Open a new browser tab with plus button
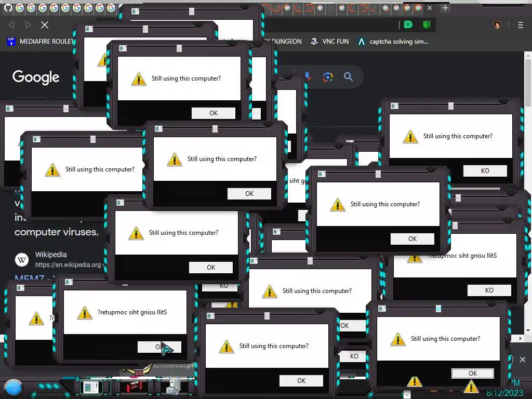This screenshot has width=532, height=399. (x=445, y=8)
